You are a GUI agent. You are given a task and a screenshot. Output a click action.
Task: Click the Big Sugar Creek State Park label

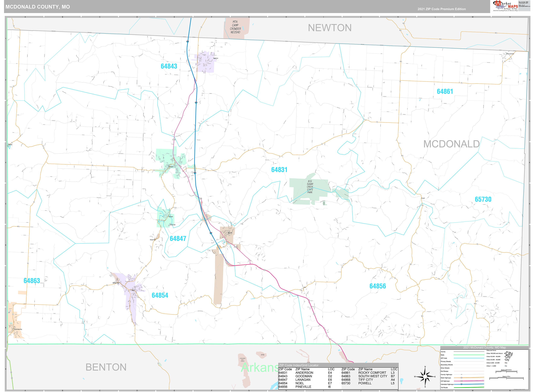pyautogui.click(x=310, y=187)
